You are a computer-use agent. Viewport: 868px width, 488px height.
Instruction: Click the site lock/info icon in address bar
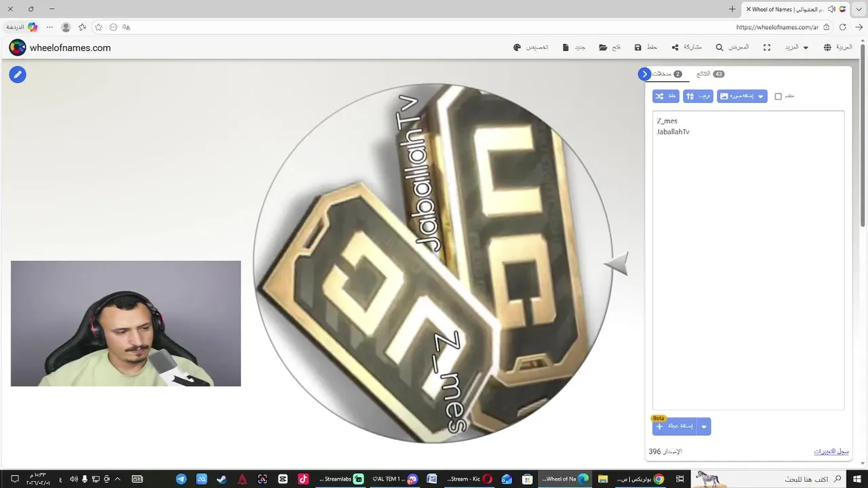click(x=826, y=27)
